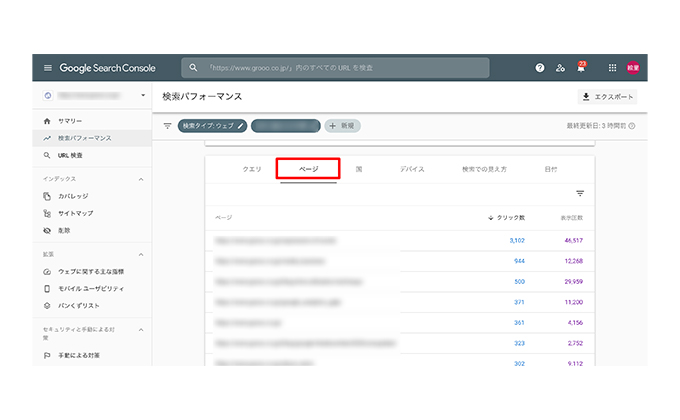Click the blurred date range filter chip
The image size is (680, 420).
tap(286, 126)
